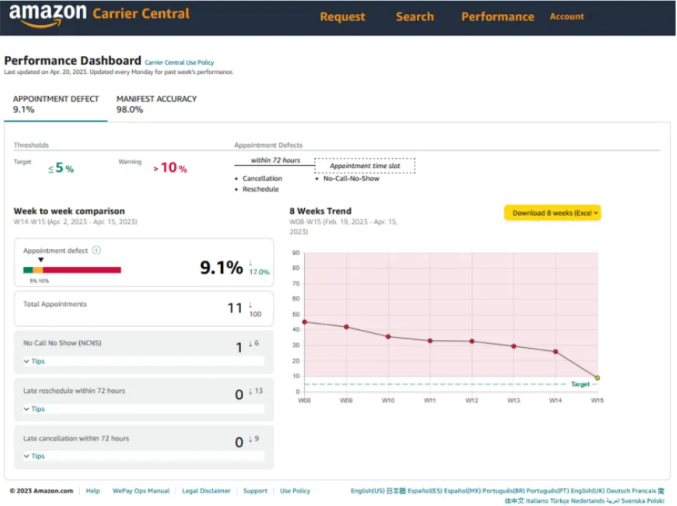The width and height of the screenshot is (677, 506).
Task: Click the W14 data point on trend chart
Action: (556, 352)
